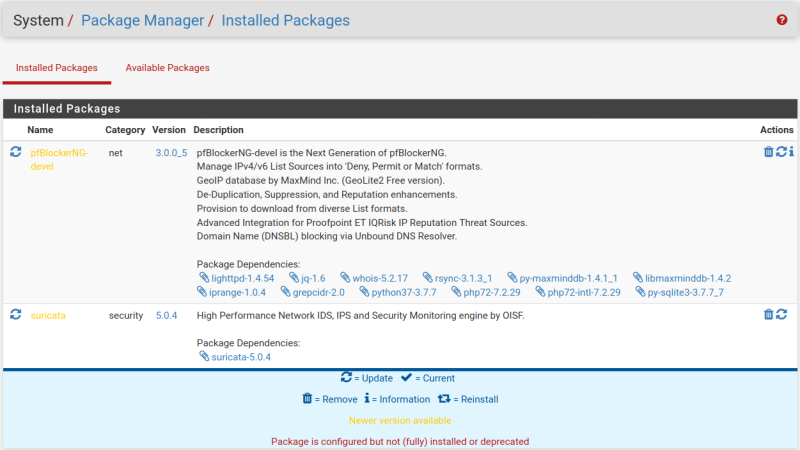
Task: Click the 'High Performance Network IDS' description
Action: pyautogui.click(x=361, y=315)
